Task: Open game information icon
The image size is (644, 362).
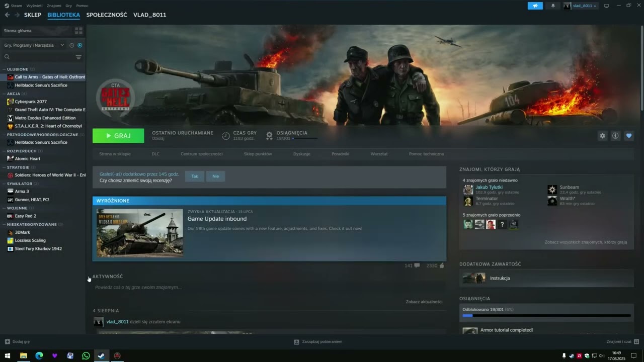Action: [x=615, y=136]
